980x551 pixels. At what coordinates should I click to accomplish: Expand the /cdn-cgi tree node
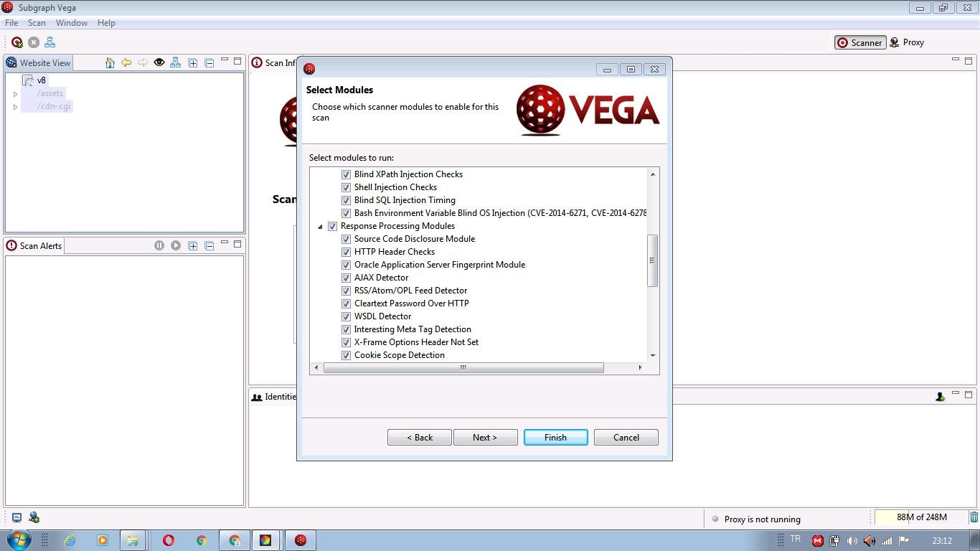point(15,107)
